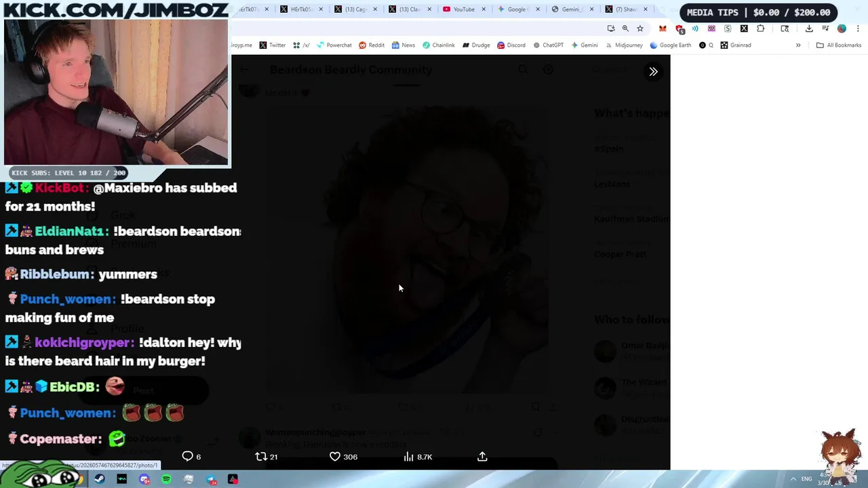Click the install/cast icon in address bar
The width and height of the screenshot is (868, 488).
(611, 28)
